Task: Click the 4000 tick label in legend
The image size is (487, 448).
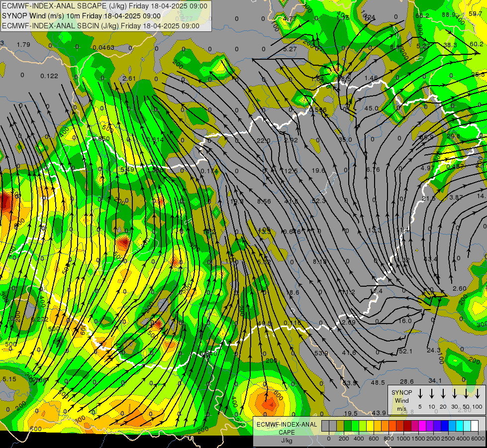Action: [x=463, y=439]
